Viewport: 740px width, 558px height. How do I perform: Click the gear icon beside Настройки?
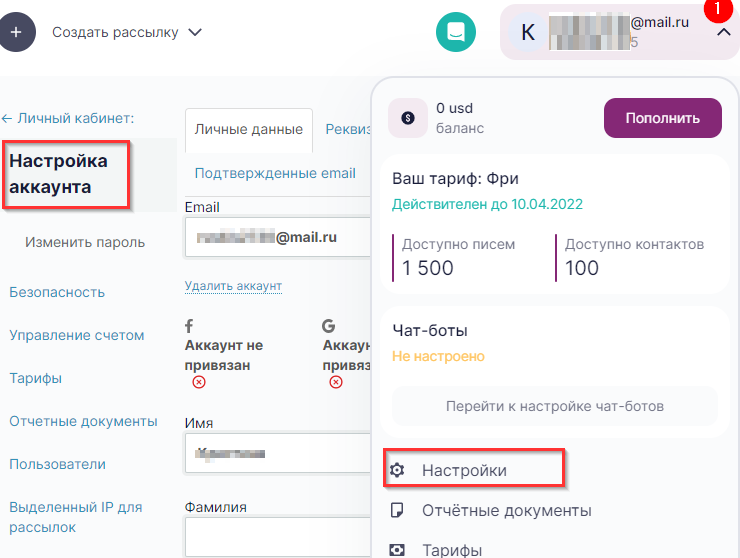tap(397, 470)
